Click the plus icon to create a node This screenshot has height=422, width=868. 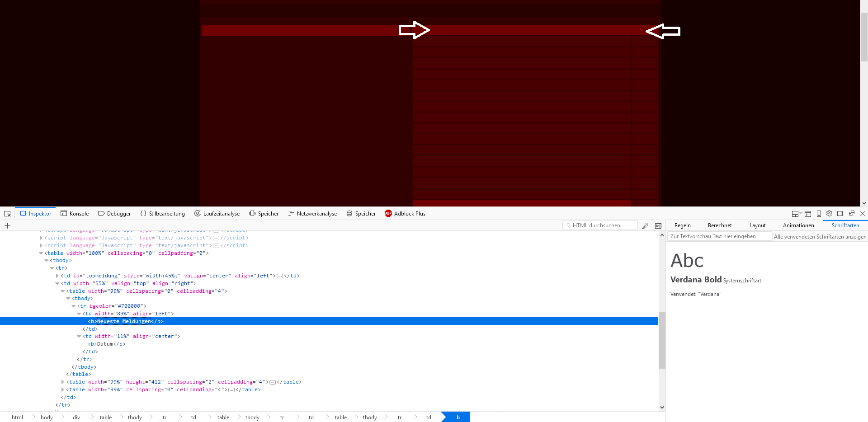coord(7,225)
